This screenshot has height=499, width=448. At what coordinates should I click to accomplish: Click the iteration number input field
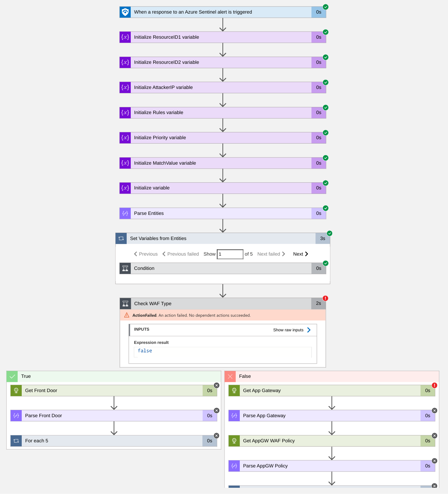(x=230, y=254)
